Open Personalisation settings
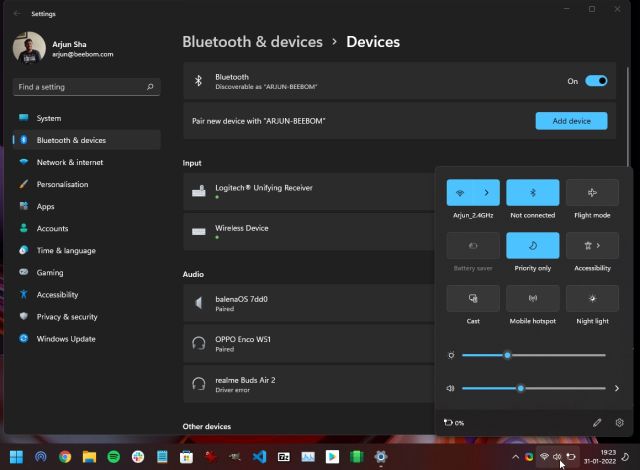Viewport: 640px width, 470px height. 87,184
